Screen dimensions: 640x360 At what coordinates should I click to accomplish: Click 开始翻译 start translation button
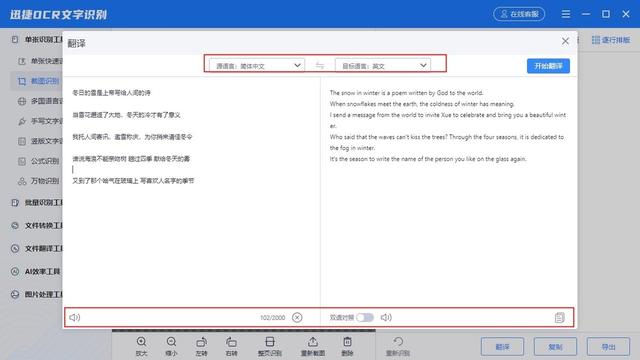click(x=548, y=66)
